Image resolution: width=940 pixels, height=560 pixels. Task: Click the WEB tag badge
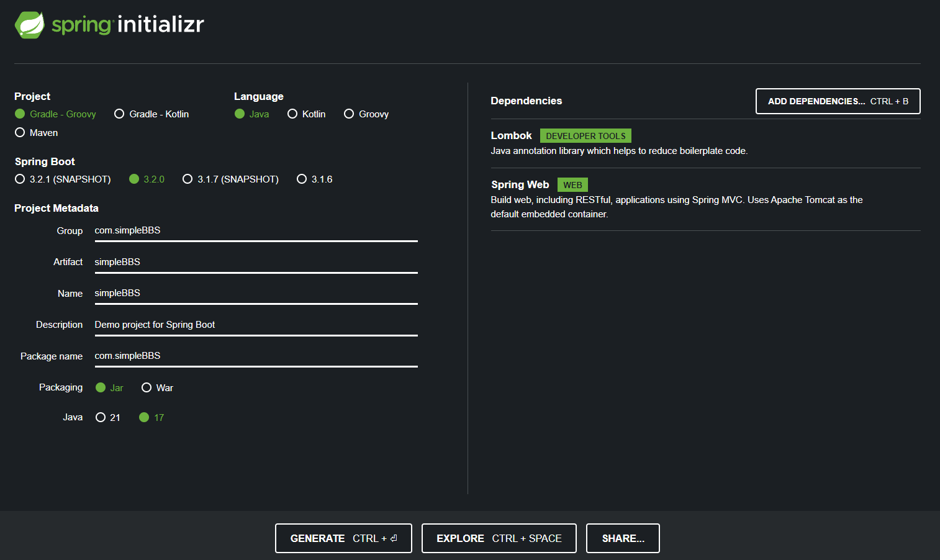pos(572,185)
